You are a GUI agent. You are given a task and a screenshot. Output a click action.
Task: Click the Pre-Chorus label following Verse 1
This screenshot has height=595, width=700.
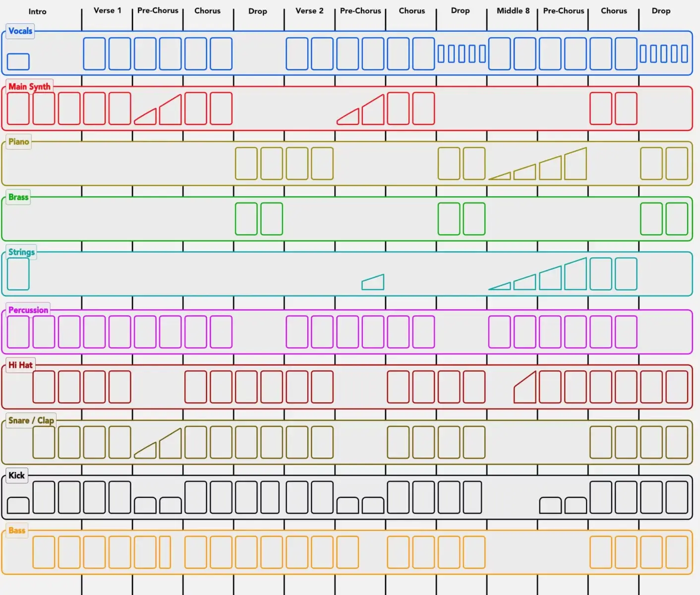[x=158, y=10]
